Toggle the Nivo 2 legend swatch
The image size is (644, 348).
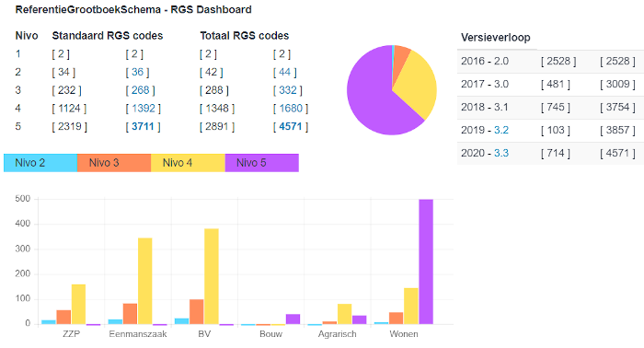tap(40, 163)
